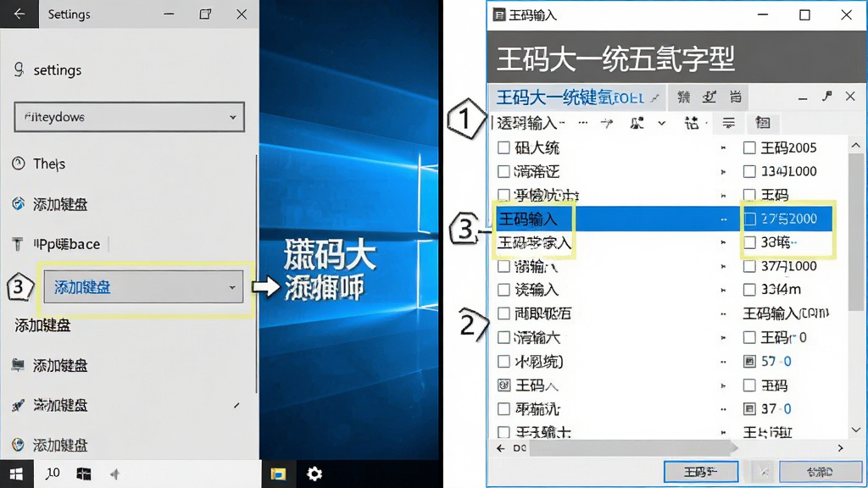868x488 pixels.
Task: Click the rightmost button in the 王码输入 bottom bar
Action: (x=820, y=472)
